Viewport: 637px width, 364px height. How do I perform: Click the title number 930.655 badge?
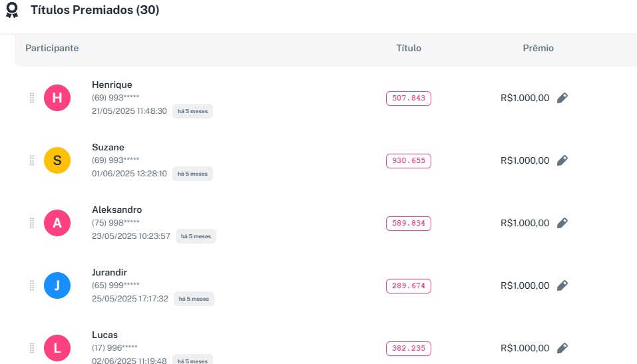[409, 160]
